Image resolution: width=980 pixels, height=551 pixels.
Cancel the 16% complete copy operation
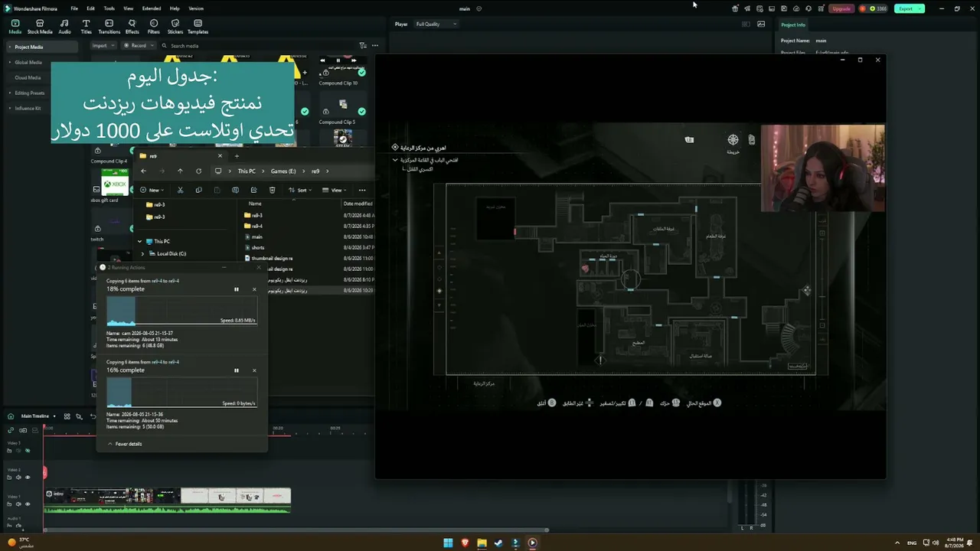(x=254, y=370)
